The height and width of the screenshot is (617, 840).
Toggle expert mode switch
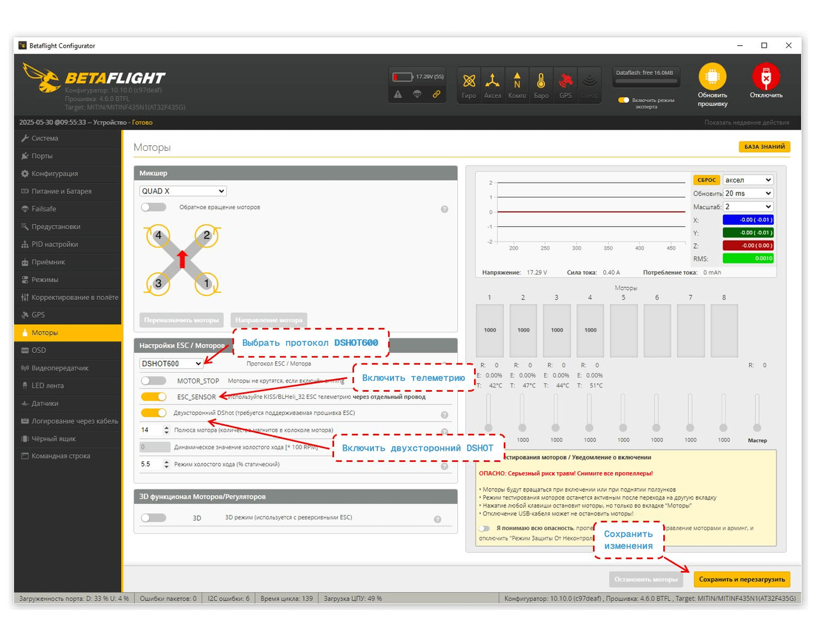623,100
